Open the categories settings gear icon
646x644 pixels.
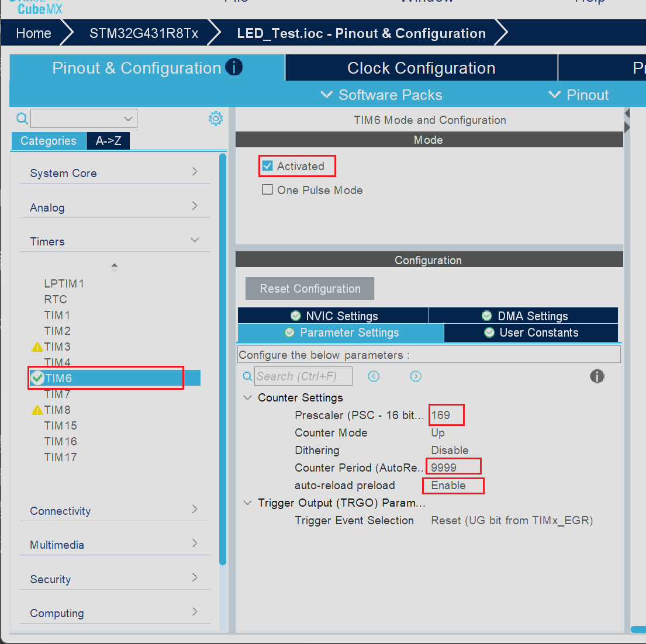pos(216,119)
